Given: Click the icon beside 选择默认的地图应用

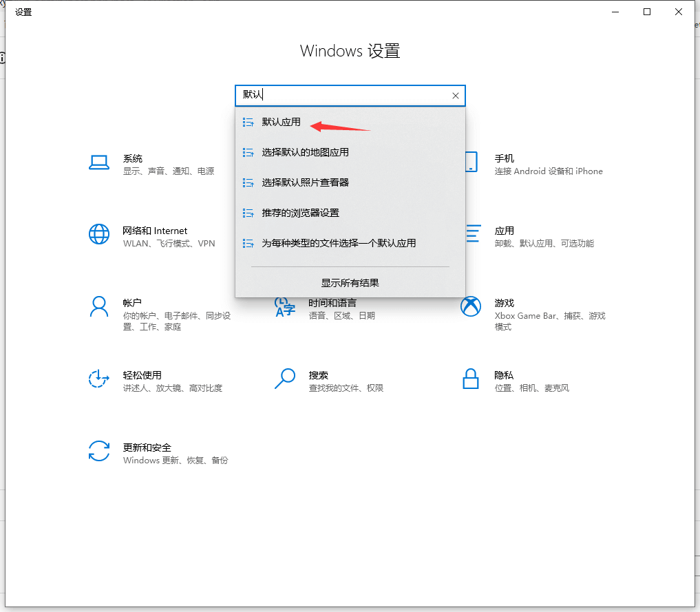Looking at the screenshot, I should click(x=248, y=153).
